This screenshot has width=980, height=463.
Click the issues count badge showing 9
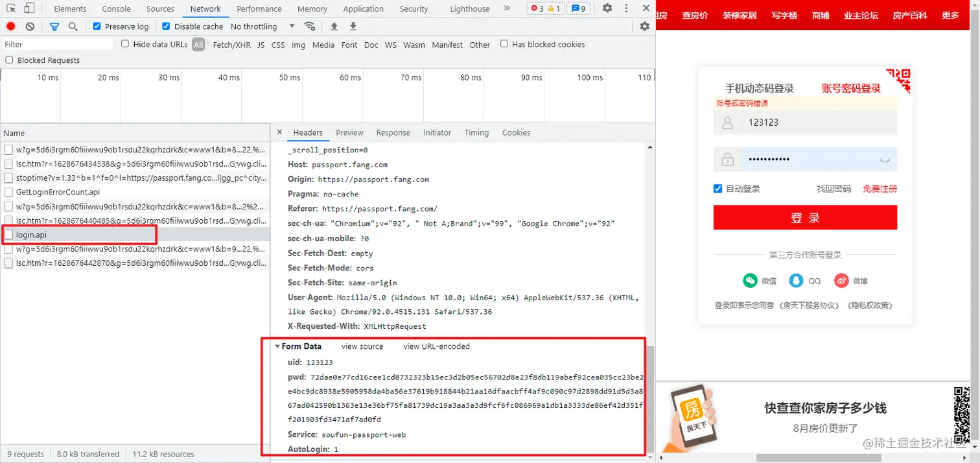point(577,8)
